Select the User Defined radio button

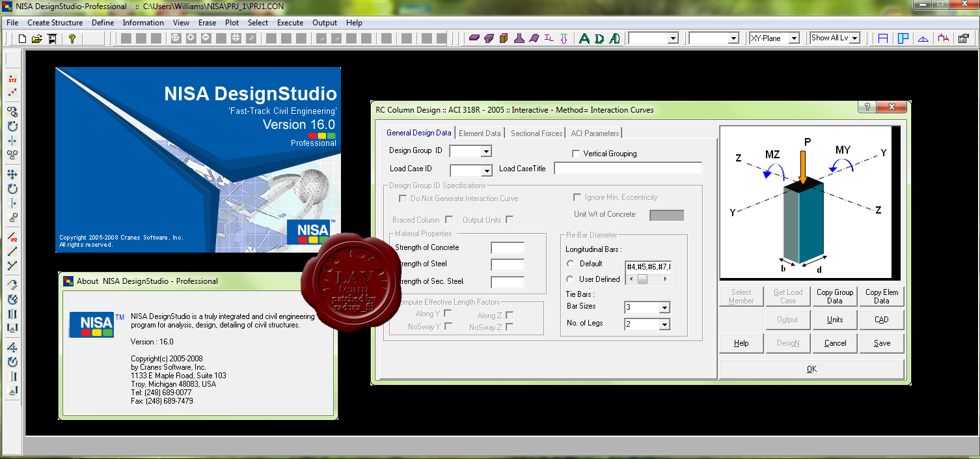571,279
